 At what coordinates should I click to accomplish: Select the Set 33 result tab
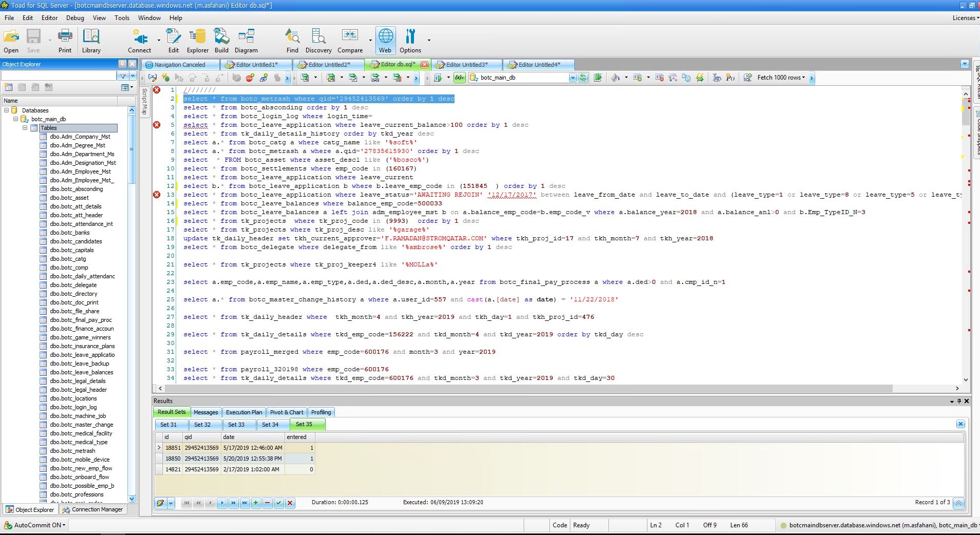pos(236,425)
